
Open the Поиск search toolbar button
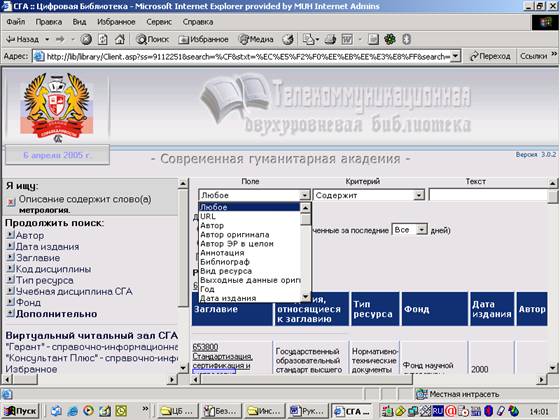point(152,39)
